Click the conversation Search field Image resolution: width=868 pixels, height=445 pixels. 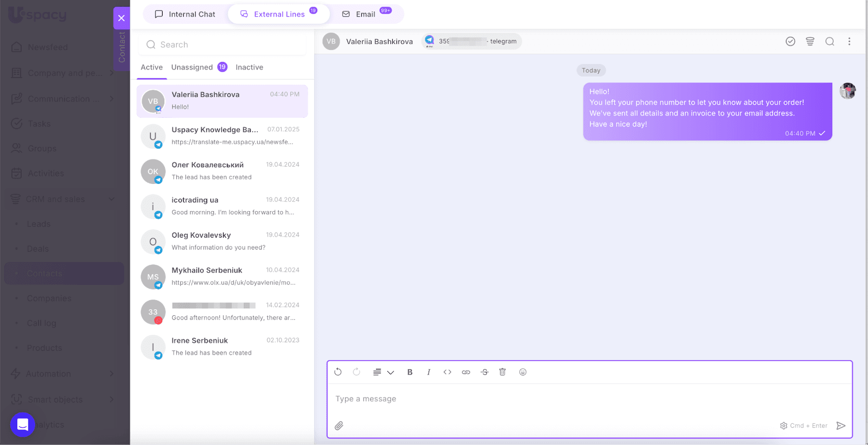click(222, 44)
